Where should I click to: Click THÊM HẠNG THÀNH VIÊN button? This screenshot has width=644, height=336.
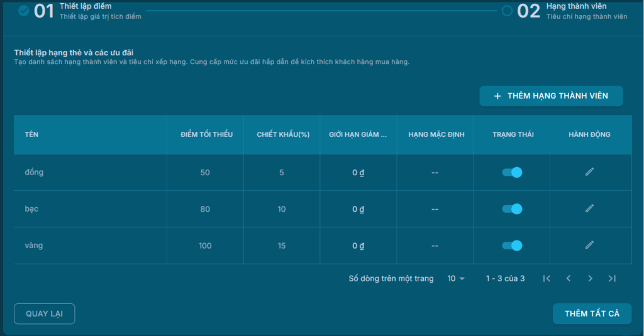[x=551, y=96]
